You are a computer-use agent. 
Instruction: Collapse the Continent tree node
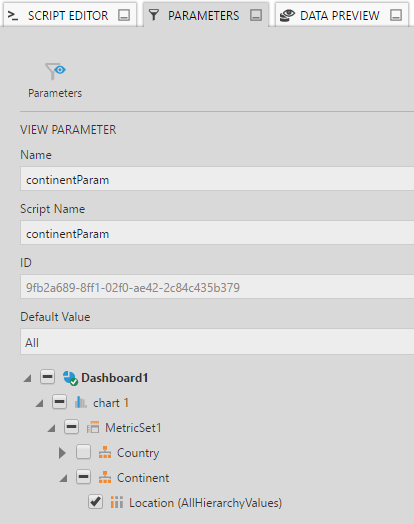pos(63,478)
